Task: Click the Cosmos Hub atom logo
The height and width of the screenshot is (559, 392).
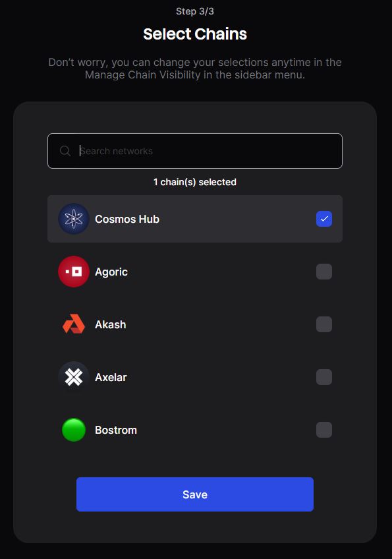Action: coord(74,219)
